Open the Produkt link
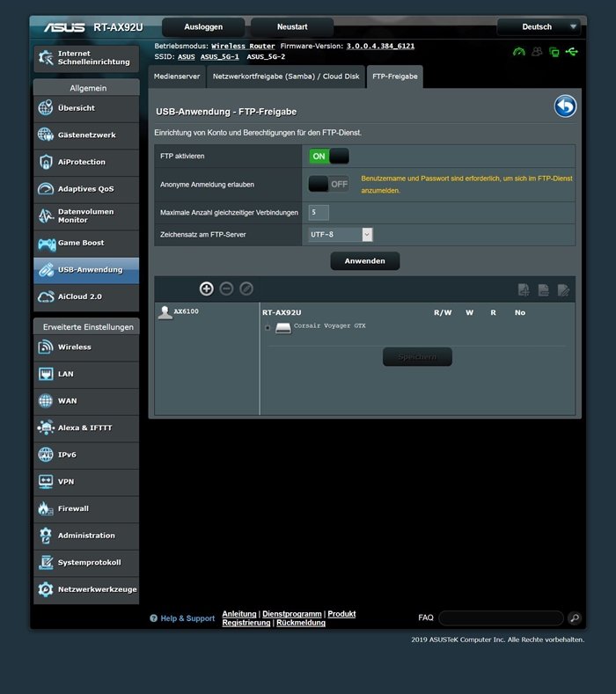 tap(341, 614)
